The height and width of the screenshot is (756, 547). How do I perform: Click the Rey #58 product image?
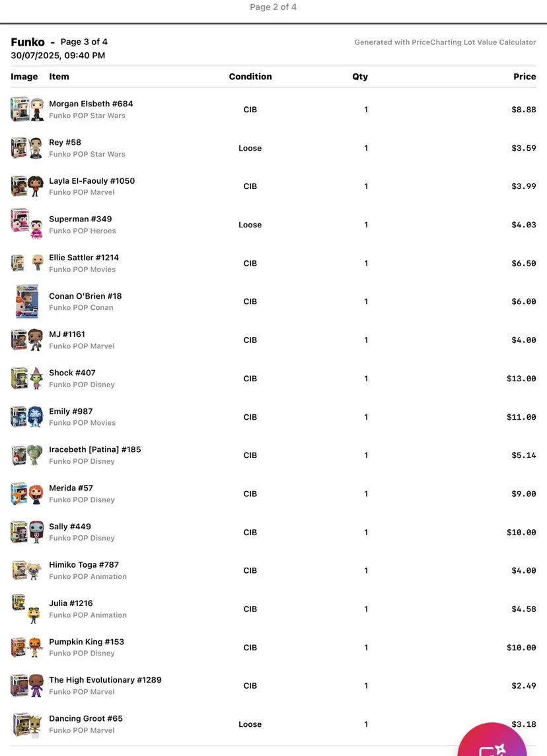(x=27, y=148)
